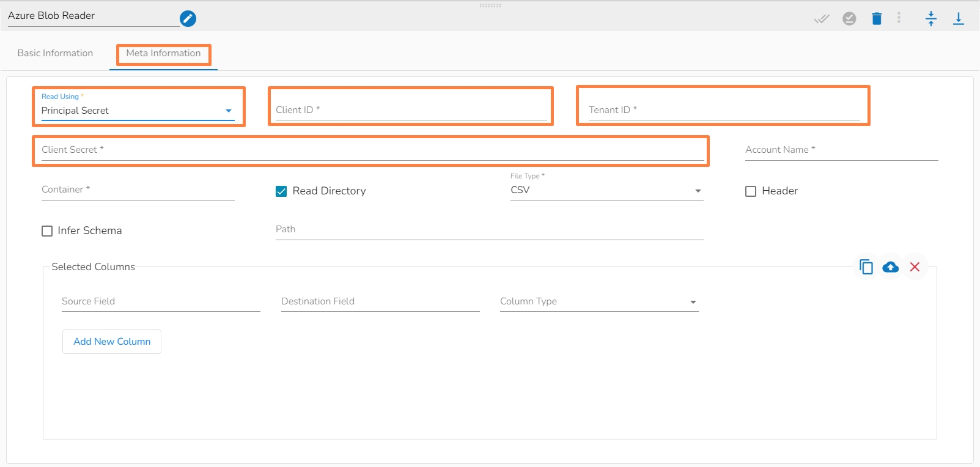Click the double-checkmark validate icon
This screenshot has width=980, height=467.
tap(822, 19)
